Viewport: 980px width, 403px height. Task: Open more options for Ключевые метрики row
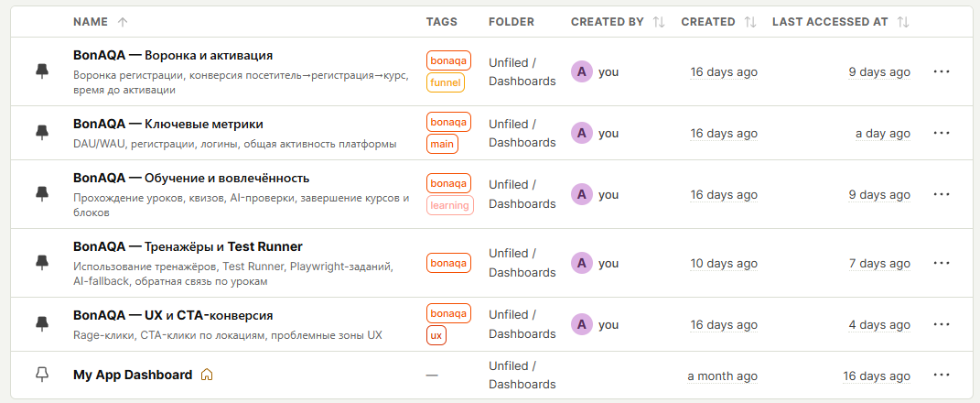[x=942, y=133]
